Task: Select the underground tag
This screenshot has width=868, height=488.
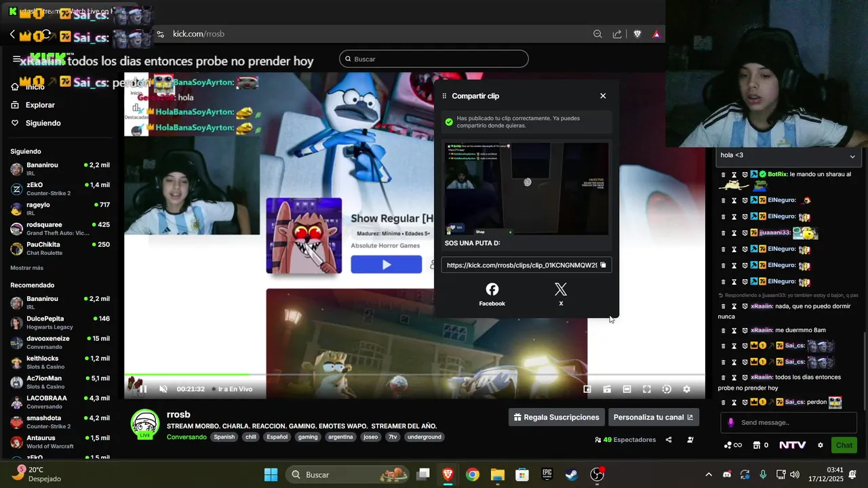Action: (x=425, y=437)
